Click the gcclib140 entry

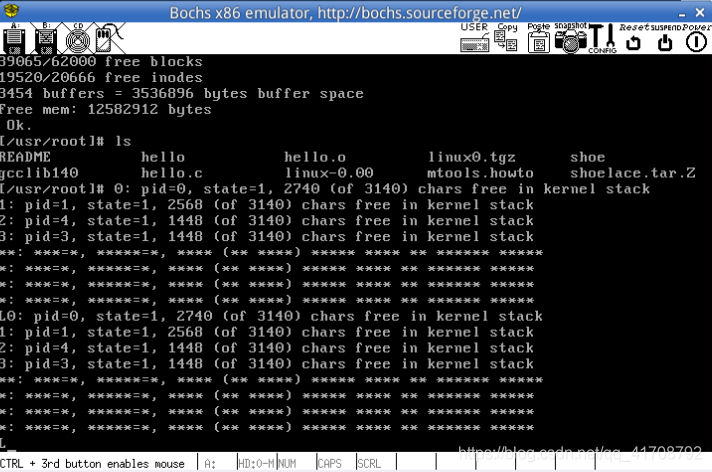[39, 173]
